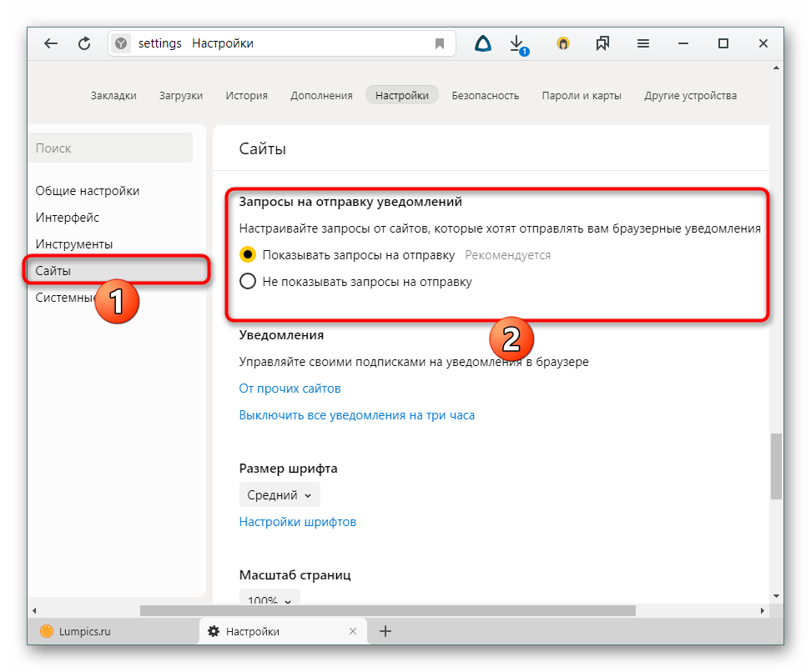The image size is (811, 672).
Task: Select 'Показывать запросы на отправку' radio
Action: (x=248, y=255)
